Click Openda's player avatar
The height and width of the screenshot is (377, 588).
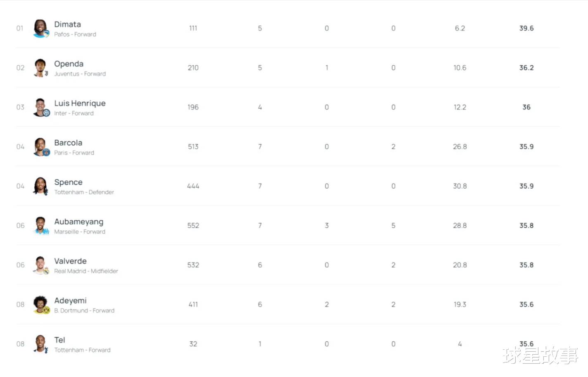pos(40,68)
